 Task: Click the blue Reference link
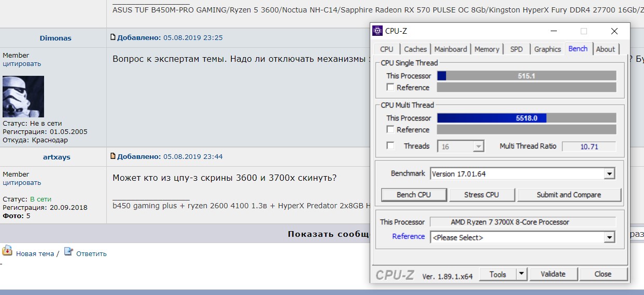point(409,236)
